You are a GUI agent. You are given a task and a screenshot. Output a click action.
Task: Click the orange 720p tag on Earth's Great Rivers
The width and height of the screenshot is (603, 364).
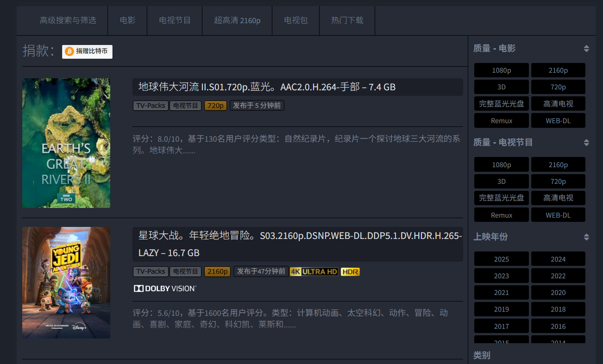[215, 105]
